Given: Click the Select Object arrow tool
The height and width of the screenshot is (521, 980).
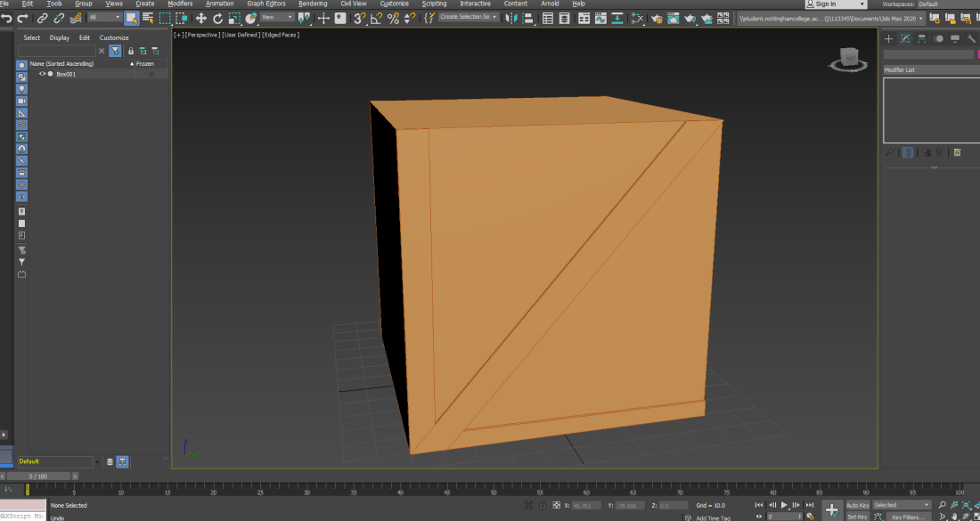Looking at the screenshot, I should point(131,18).
